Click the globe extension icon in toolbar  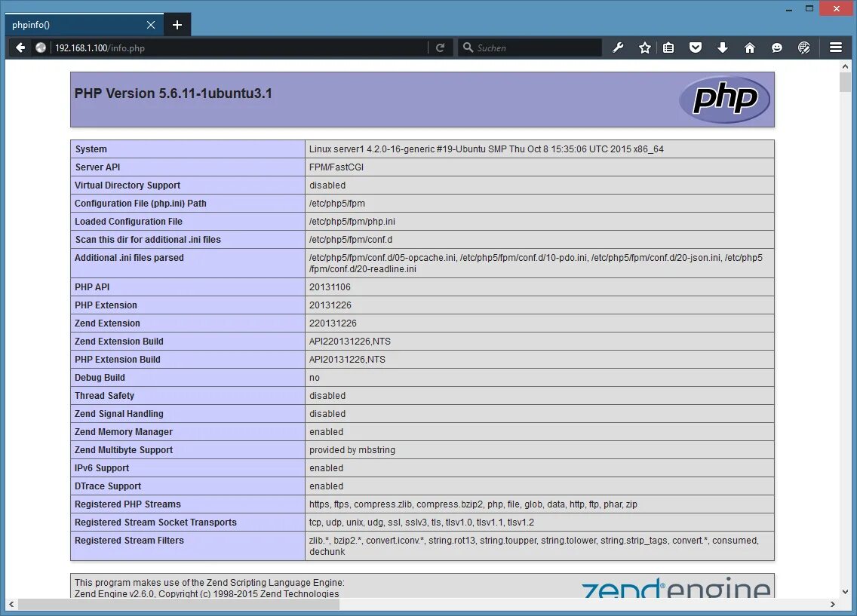[x=804, y=48]
